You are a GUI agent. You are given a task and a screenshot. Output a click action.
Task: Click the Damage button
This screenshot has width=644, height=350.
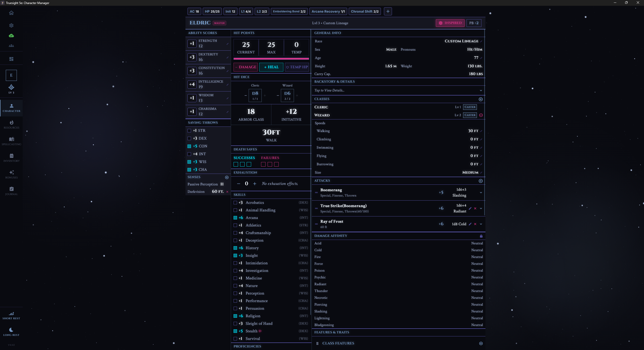[x=246, y=67]
